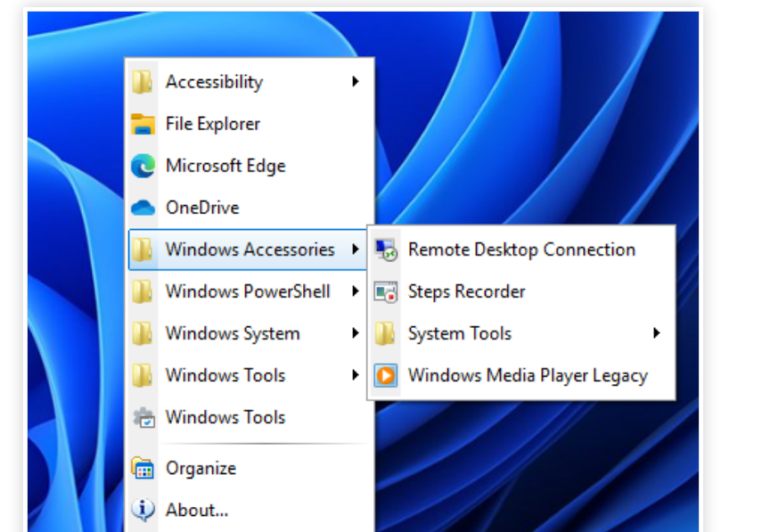
Task: Click the Organize icon
Action: pyautogui.click(x=143, y=468)
